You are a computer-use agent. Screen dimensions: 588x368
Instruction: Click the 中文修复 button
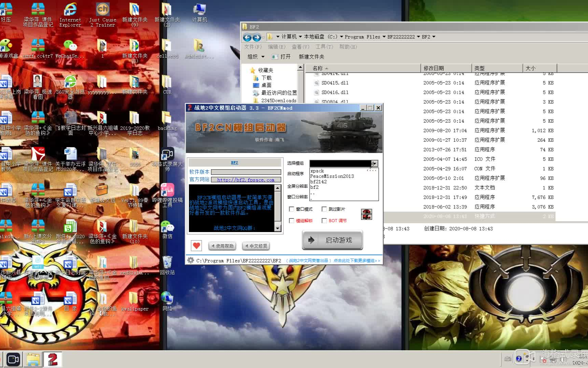coord(256,246)
